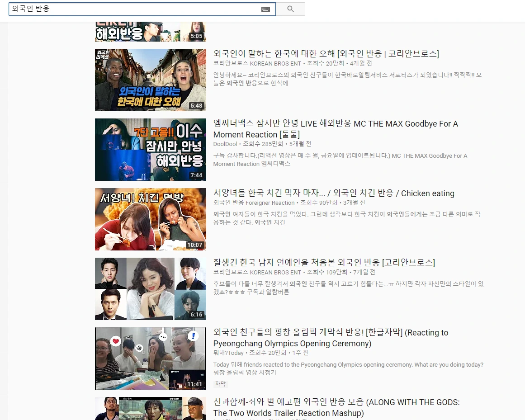Open the Pyeongchang Olympics reaction thumbnail
The height and width of the screenshot is (420, 525).
point(150,359)
